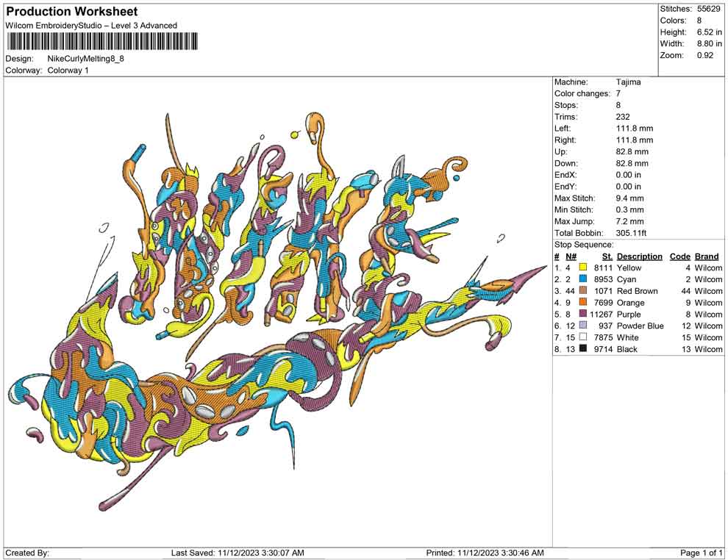The height and width of the screenshot is (560, 728).
Task: Click the Purple color swatch
Action: [583, 314]
